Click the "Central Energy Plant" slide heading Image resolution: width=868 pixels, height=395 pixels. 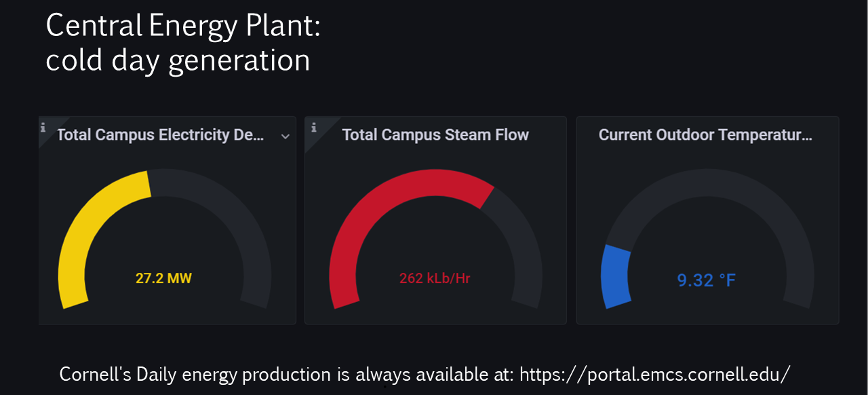pyautogui.click(x=182, y=26)
